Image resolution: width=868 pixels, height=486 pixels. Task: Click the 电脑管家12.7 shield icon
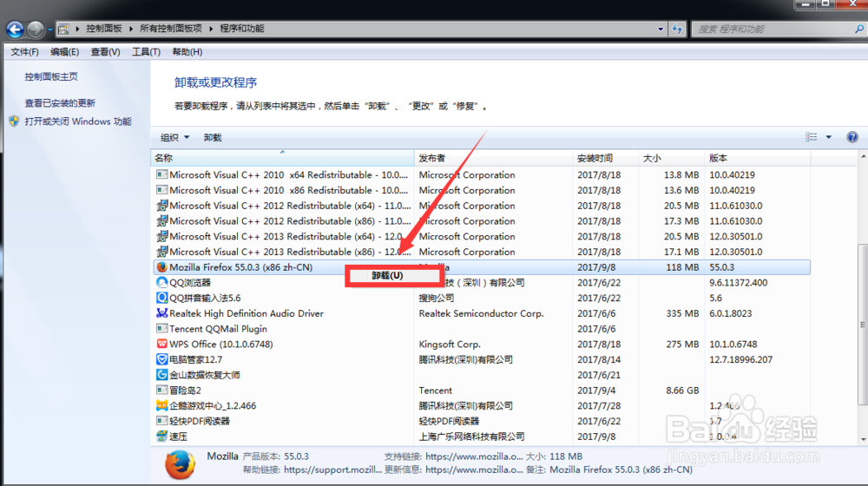coord(161,359)
